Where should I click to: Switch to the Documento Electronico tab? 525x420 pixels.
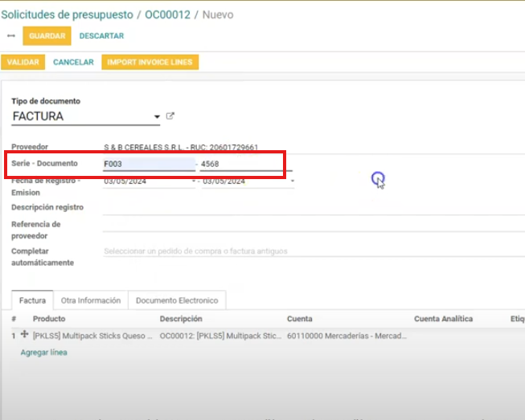[177, 300]
